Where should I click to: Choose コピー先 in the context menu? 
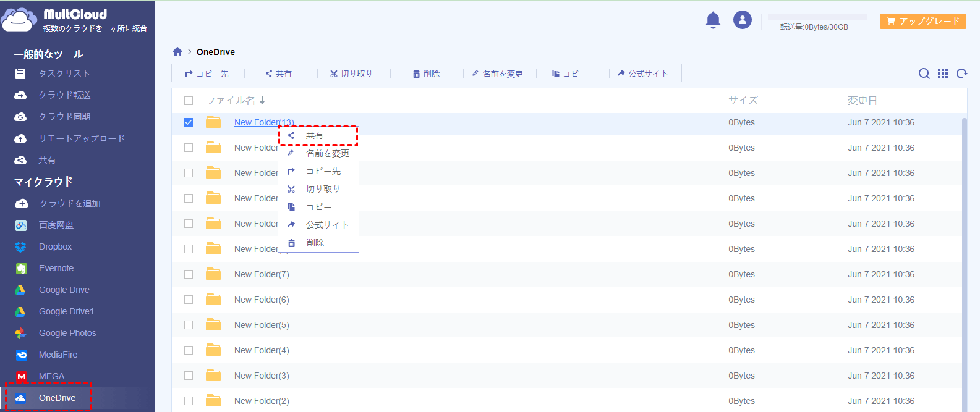click(x=318, y=171)
